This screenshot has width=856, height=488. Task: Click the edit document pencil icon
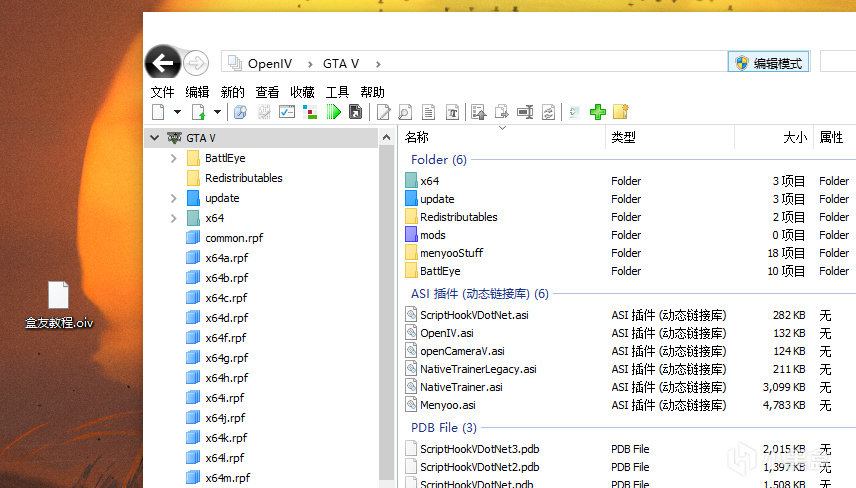click(384, 112)
